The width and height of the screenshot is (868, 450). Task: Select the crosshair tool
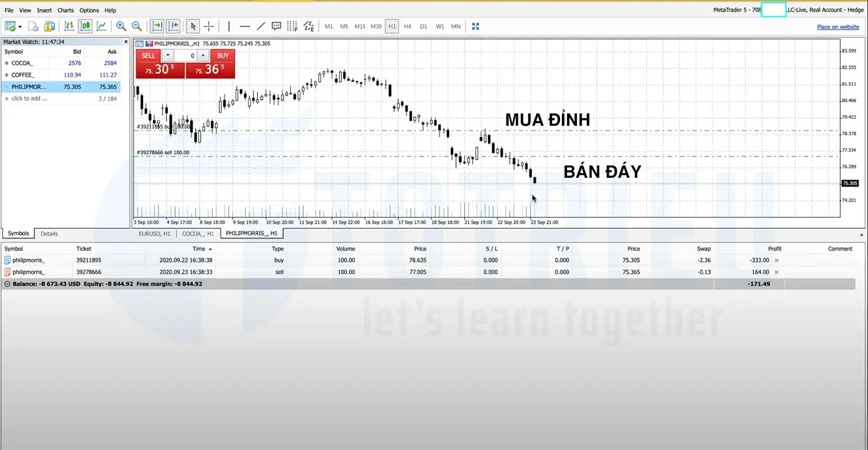click(209, 26)
